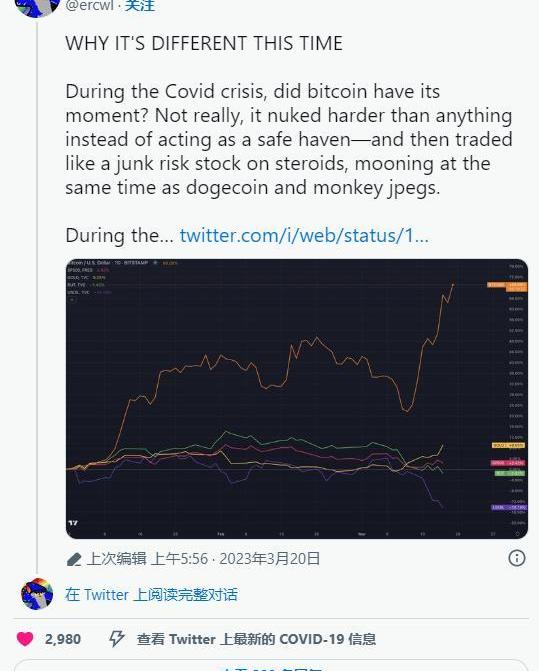
Task: Click the 2,980 likes count
Action: [63, 639]
